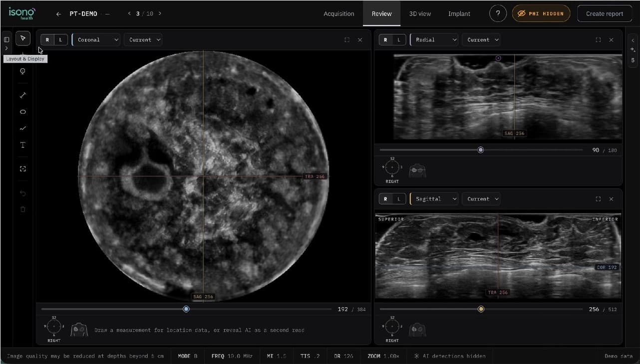Select L side in Radial panel

[399, 40]
